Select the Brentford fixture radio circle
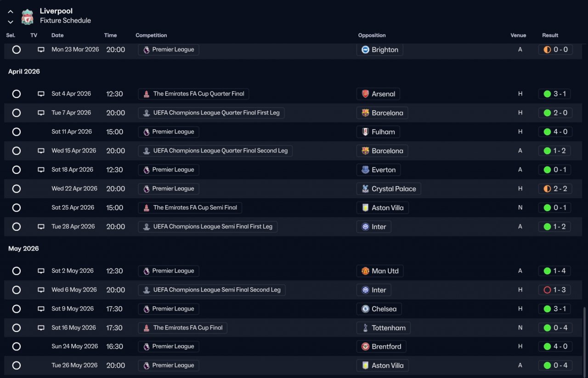588x378 pixels. pos(17,347)
